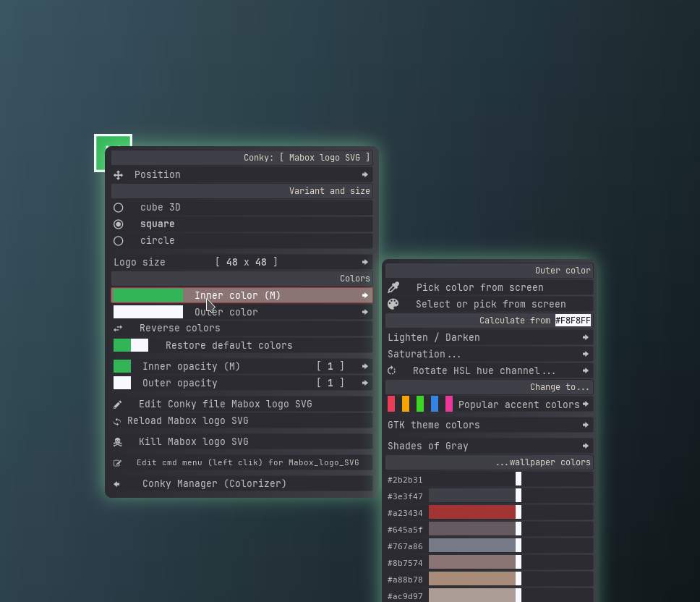Click the eyedropper Pick color from screen icon
The height and width of the screenshot is (602, 700).
(393, 287)
